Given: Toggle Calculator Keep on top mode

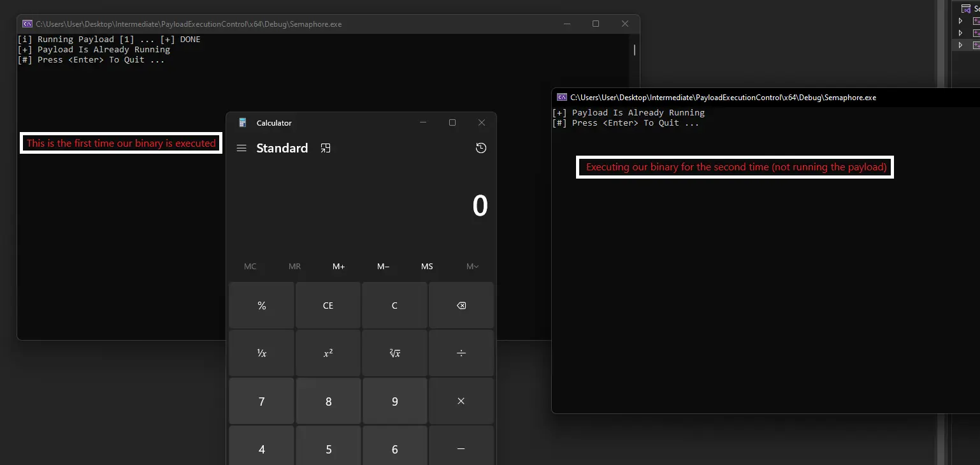Looking at the screenshot, I should point(326,148).
